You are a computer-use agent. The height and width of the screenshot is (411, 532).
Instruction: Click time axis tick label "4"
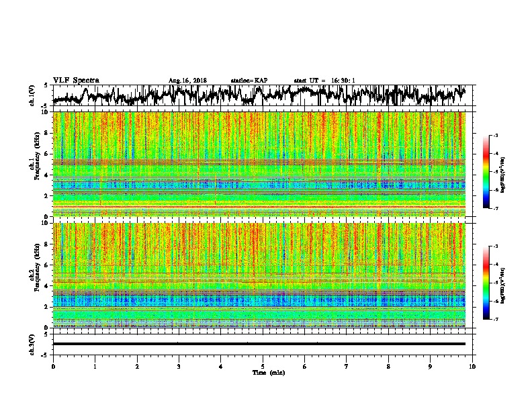(221, 367)
